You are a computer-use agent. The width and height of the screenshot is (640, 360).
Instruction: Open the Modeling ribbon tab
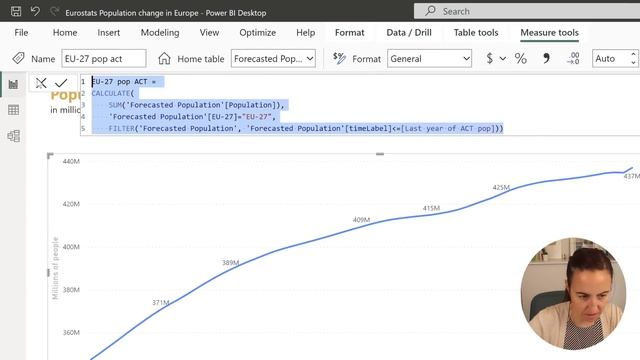[x=160, y=33]
